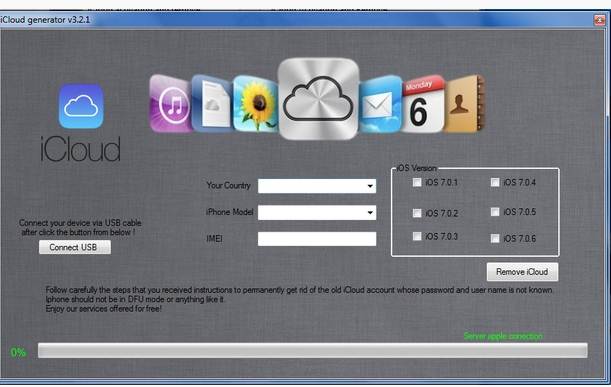The width and height of the screenshot is (611, 387).
Task: Tick the iOS 7.0.3 checkbox
Action: coord(417,236)
